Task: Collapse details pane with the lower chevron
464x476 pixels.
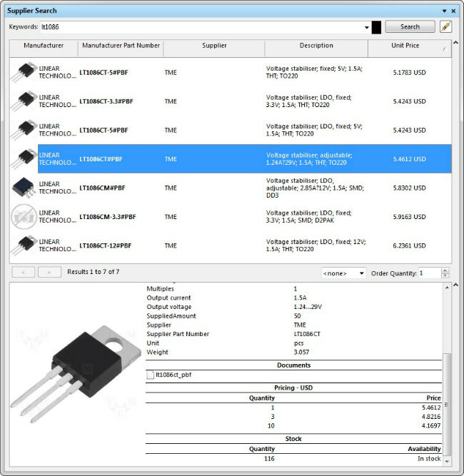Action: pos(456,285)
